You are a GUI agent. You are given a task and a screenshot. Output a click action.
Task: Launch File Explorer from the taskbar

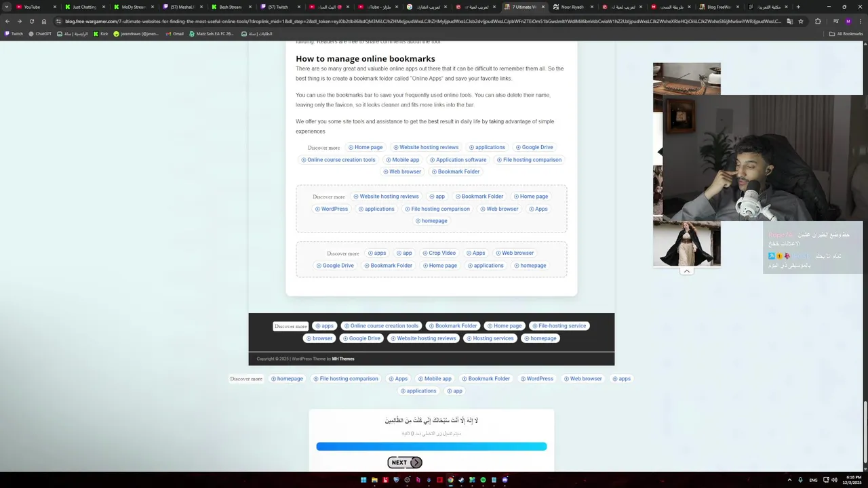point(374,480)
